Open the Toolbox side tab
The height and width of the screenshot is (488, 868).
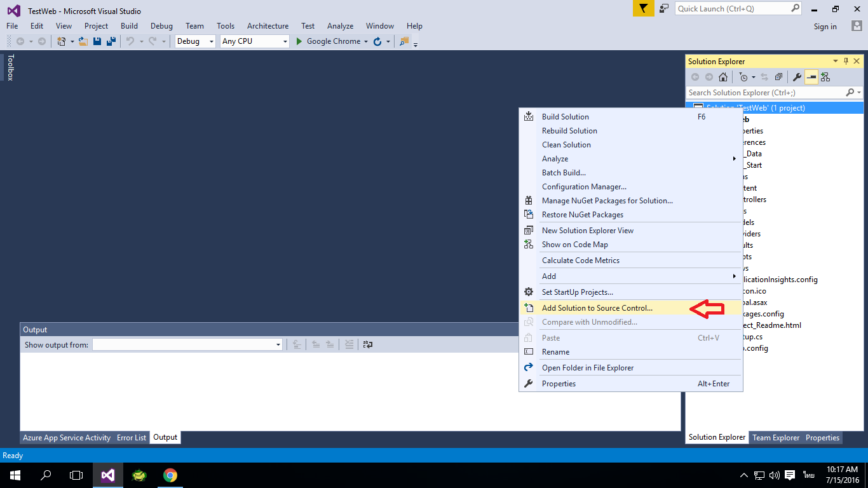[x=10, y=67]
